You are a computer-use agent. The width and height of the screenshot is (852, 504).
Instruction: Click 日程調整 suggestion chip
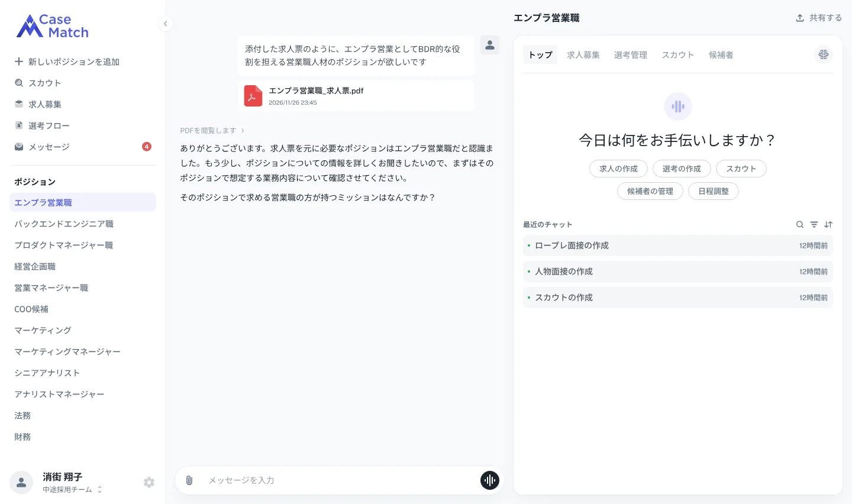tap(714, 191)
